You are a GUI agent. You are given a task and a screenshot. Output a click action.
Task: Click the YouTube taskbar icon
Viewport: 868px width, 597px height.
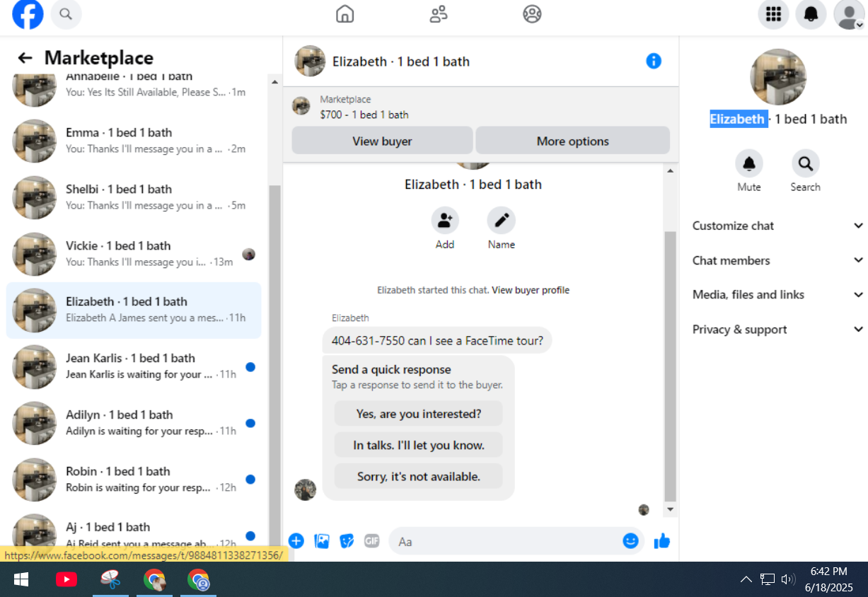tap(66, 579)
